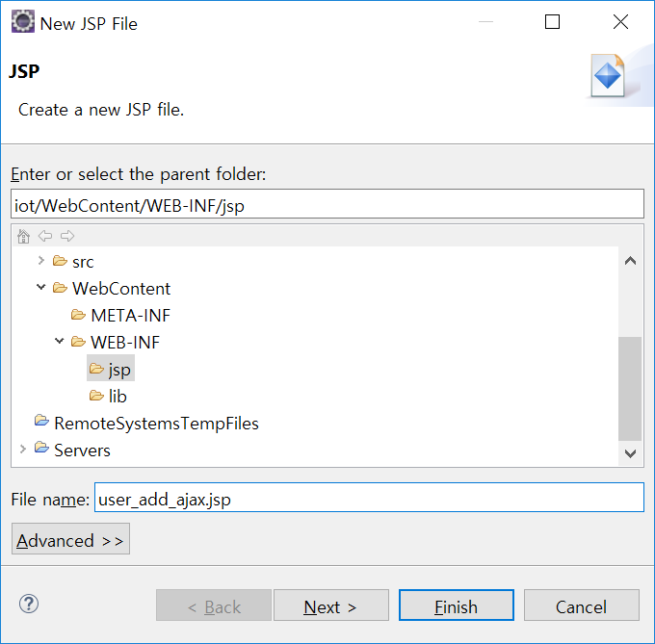Click the WebContent folder icon
Screen dimensions: 655x644
(60, 288)
